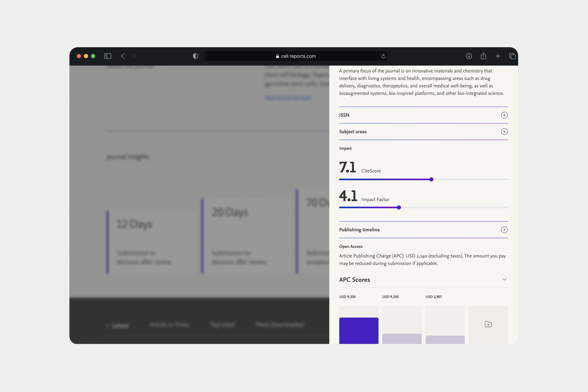Show tab overview icon

[x=512, y=56]
